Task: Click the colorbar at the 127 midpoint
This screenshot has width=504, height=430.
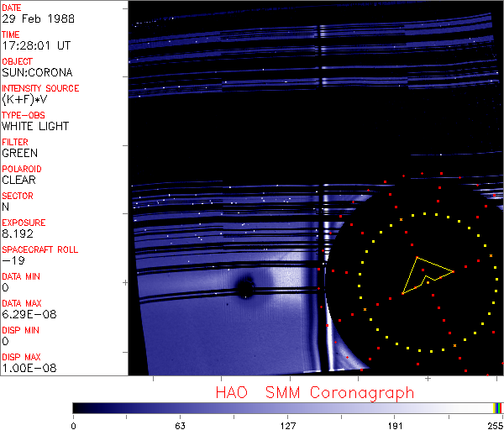Action: pos(287,407)
